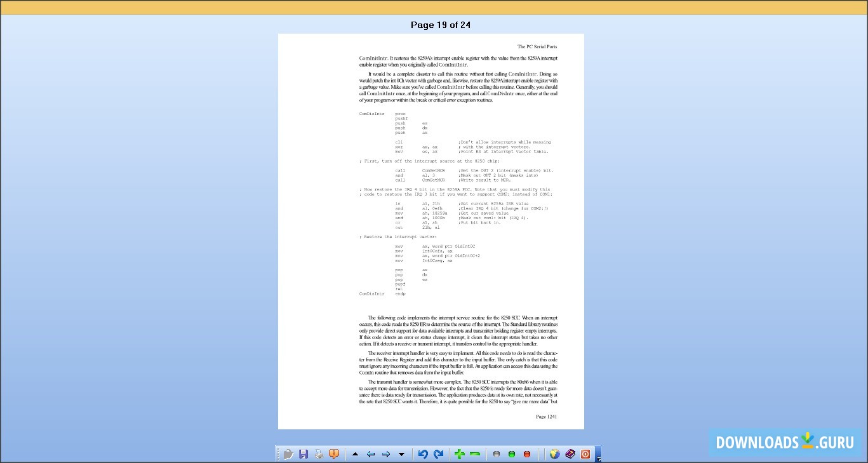868x463 pixels.
Task: Exit the viewer with the red power icon
Action: click(584, 453)
